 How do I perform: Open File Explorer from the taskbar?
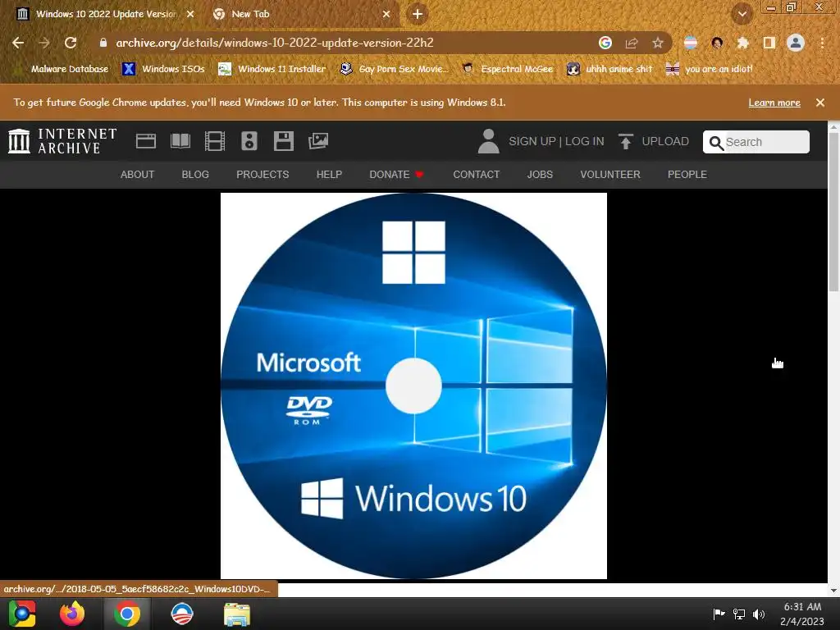coord(237,614)
